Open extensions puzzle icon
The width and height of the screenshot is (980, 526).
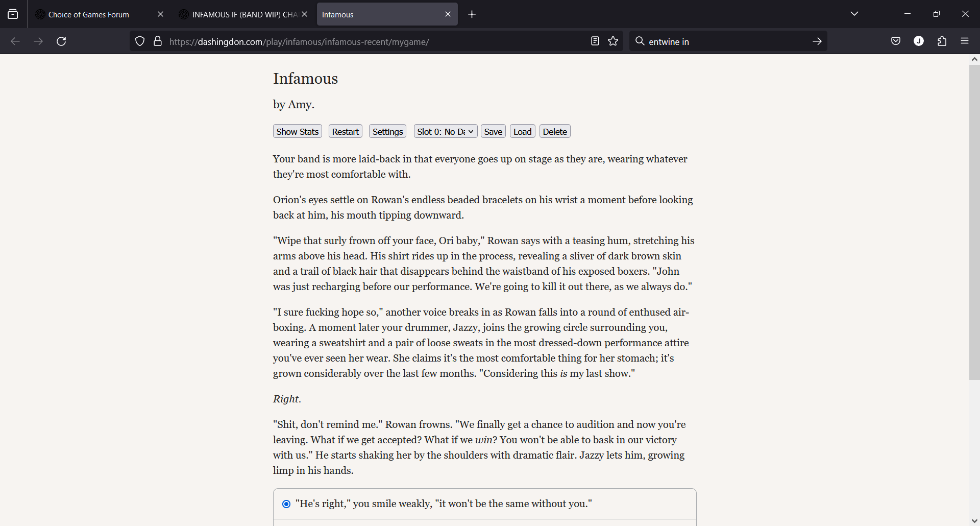pos(942,41)
